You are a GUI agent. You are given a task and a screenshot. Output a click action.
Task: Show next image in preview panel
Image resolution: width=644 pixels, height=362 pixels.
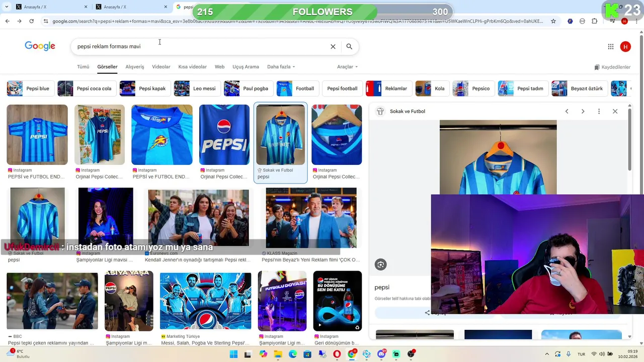[x=583, y=111]
